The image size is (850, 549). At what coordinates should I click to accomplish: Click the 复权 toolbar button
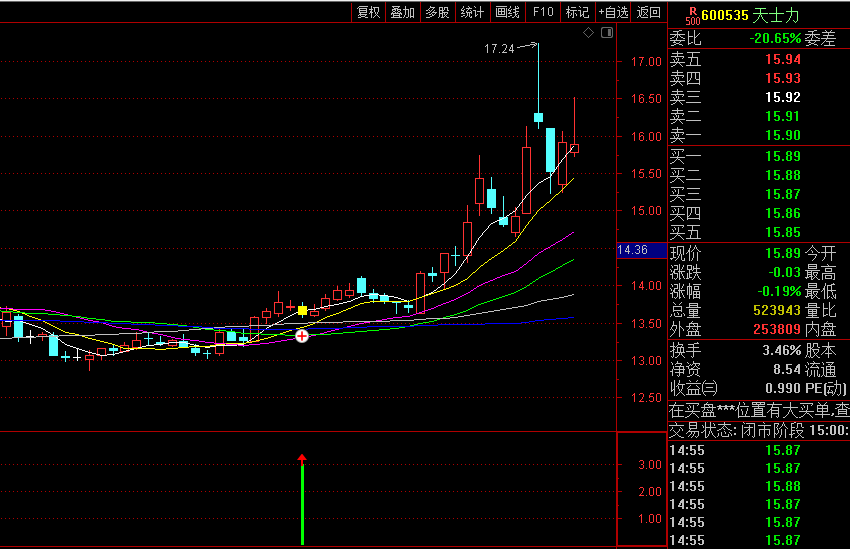point(369,12)
